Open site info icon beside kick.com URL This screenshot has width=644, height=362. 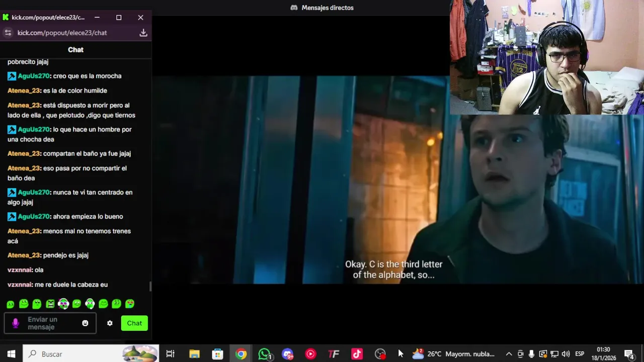8,33
